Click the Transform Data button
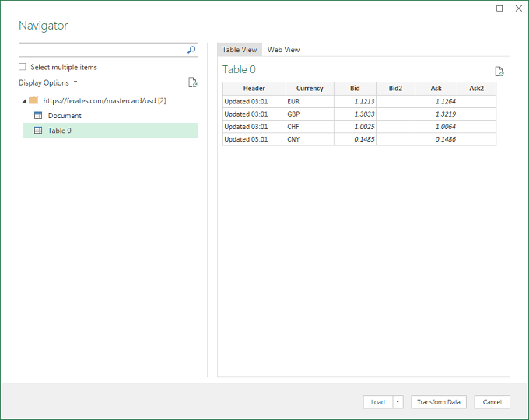The width and height of the screenshot is (529, 420). click(x=439, y=402)
